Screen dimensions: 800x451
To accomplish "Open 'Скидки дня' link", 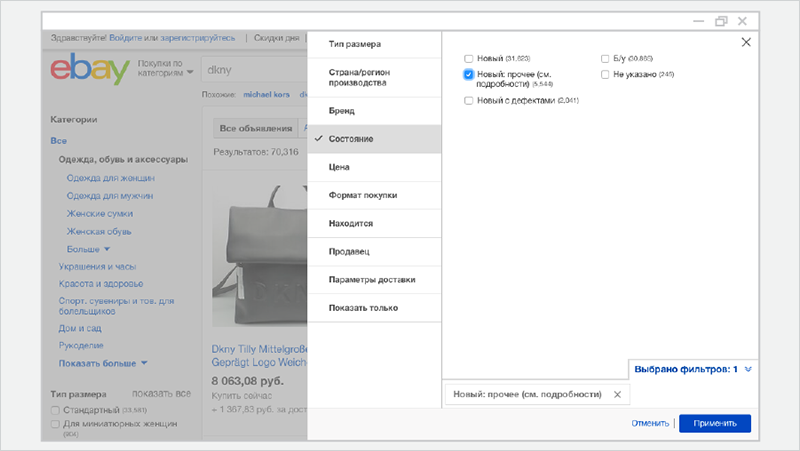I will 277,38.
